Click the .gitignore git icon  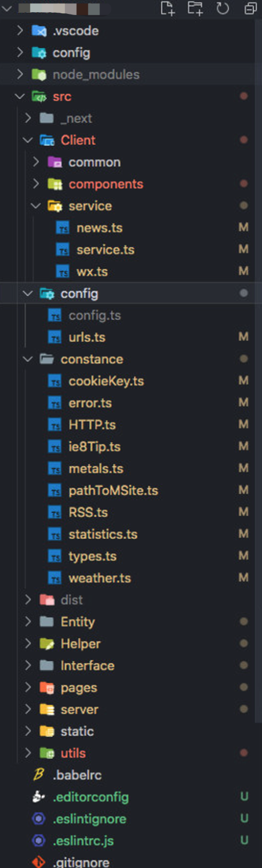pyautogui.click(x=39, y=862)
